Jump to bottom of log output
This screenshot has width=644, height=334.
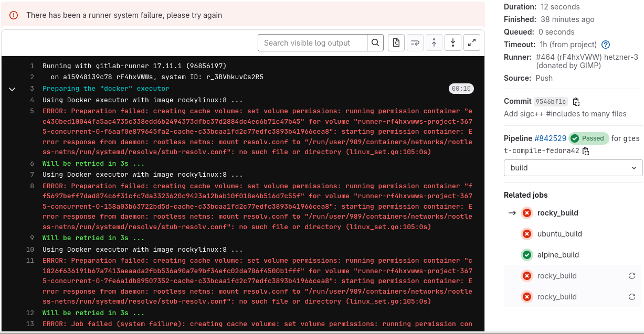pyautogui.click(x=453, y=43)
